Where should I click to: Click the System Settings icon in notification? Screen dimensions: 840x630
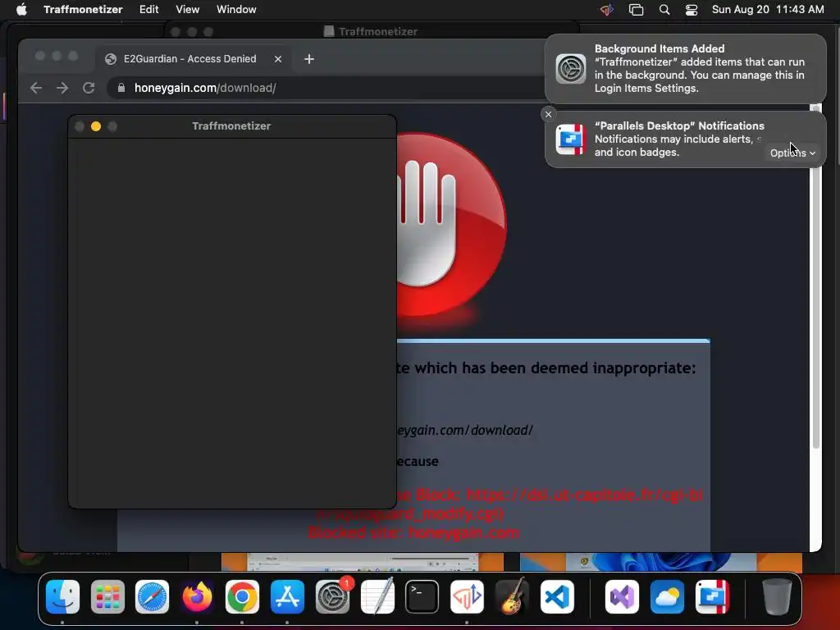click(571, 69)
